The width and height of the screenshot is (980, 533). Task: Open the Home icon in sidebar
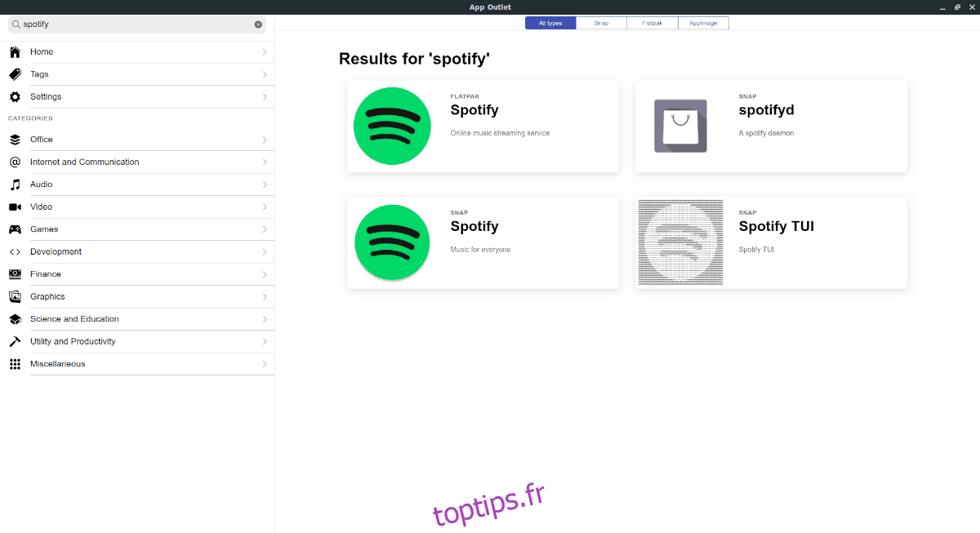point(15,52)
